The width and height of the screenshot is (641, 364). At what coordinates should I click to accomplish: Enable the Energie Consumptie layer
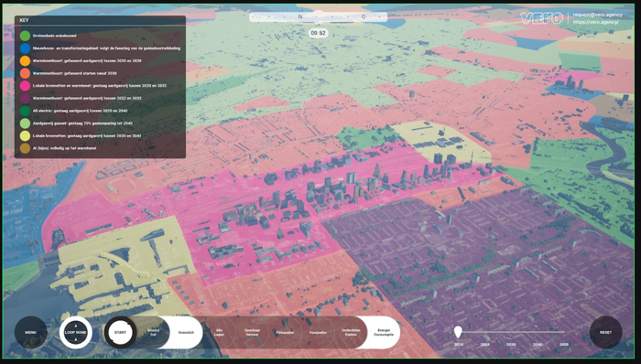[384, 332]
